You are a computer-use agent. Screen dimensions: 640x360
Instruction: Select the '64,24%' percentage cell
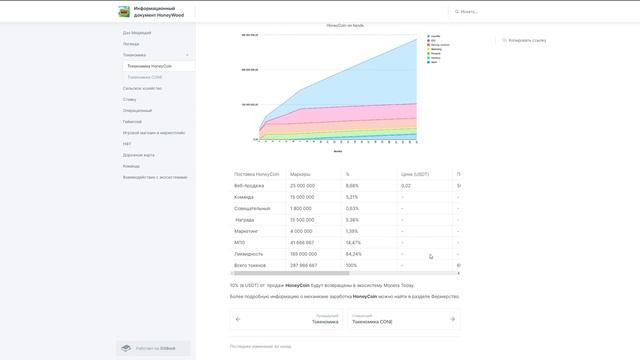(x=353, y=254)
